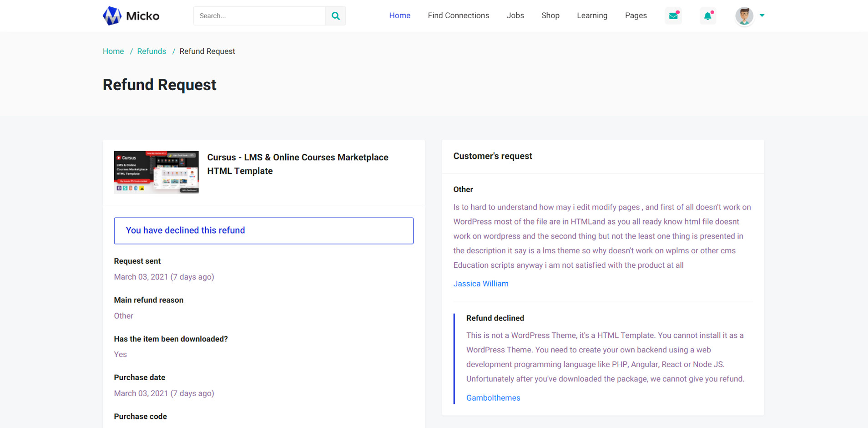
Task: Expand the Pages menu
Action: [636, 15]
